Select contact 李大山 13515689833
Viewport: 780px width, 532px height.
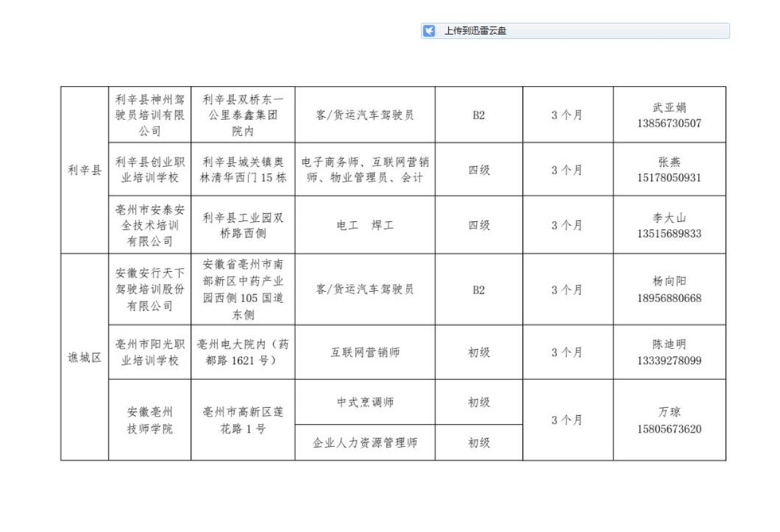coord(669,225)
